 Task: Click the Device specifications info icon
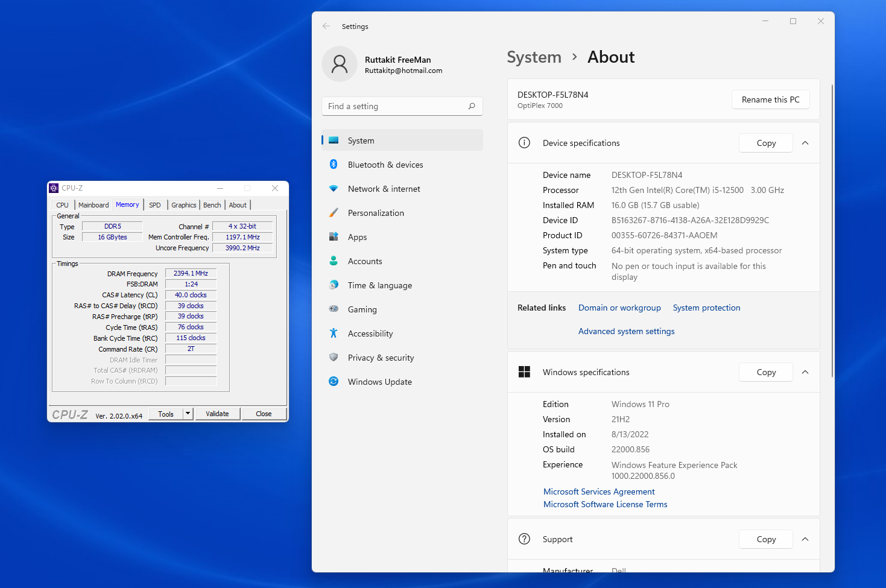524,143
